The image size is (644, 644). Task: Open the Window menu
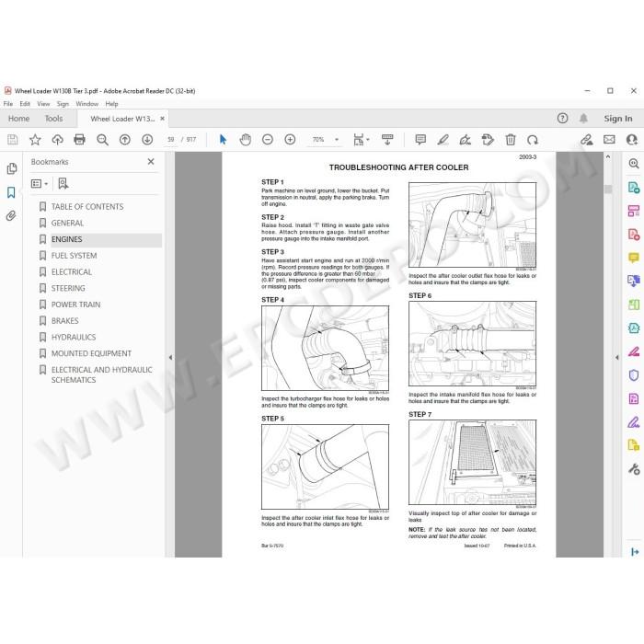point(87,104)
